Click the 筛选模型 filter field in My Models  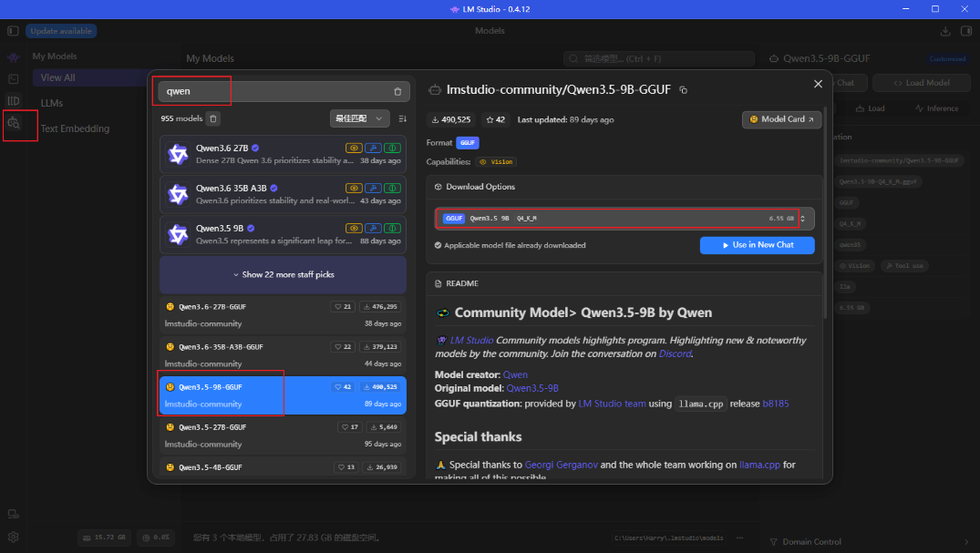click(659, 58)
